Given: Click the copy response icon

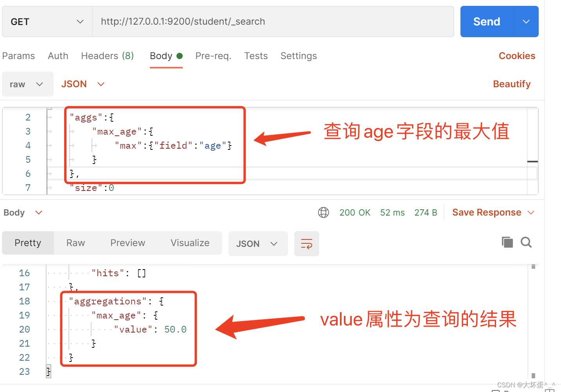Looking at the screenshot, I should [x=507, y=243].
